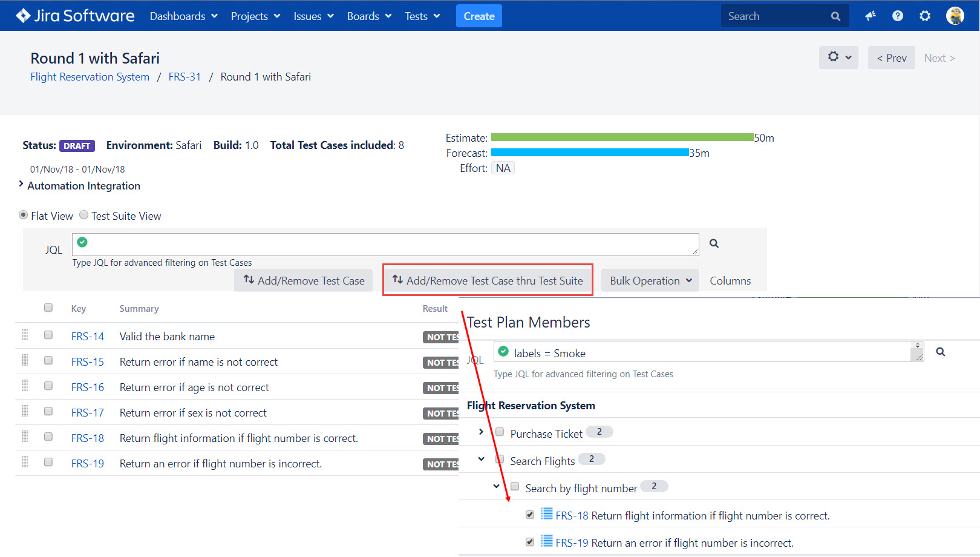Open the Projects menu

coord(255,16)
